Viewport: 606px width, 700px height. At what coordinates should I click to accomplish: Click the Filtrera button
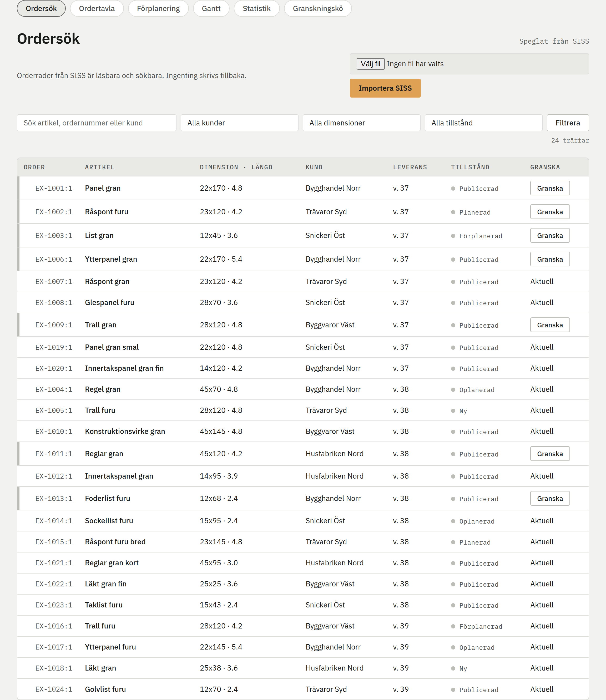(567, 123)
